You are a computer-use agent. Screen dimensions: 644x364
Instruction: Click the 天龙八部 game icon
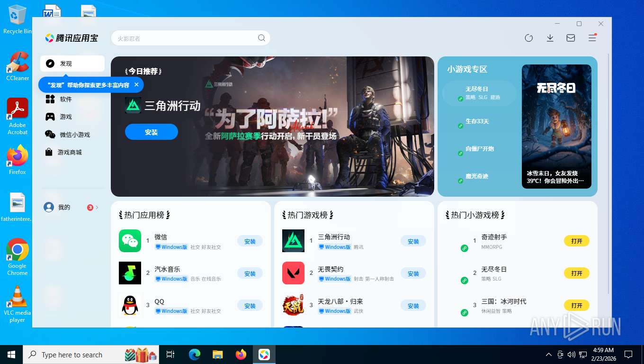pyautogui.click(x=293, y=305)
